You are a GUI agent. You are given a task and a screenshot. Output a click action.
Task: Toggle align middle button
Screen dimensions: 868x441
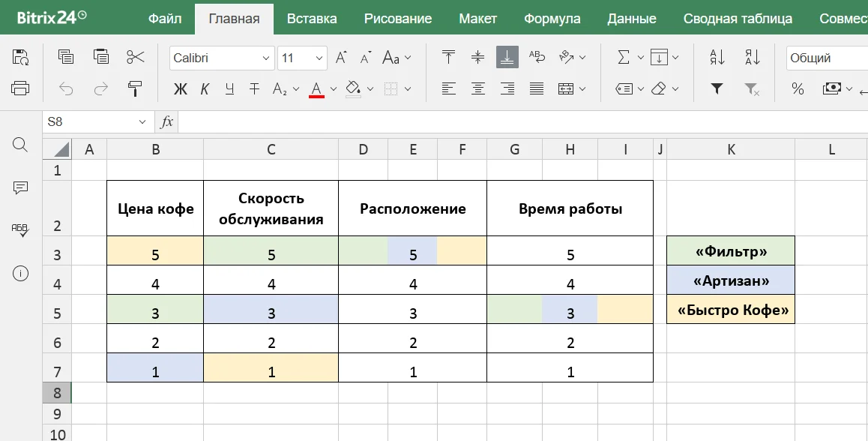(x=477, y=57)
